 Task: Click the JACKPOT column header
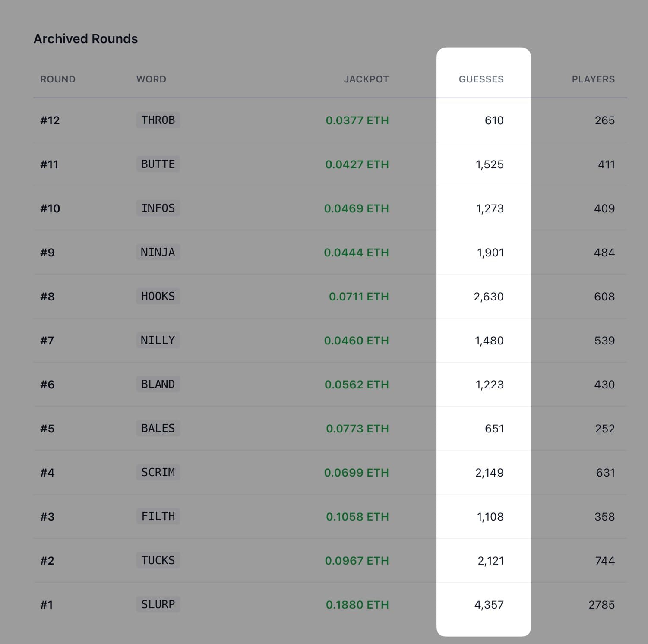pos(366,79)
